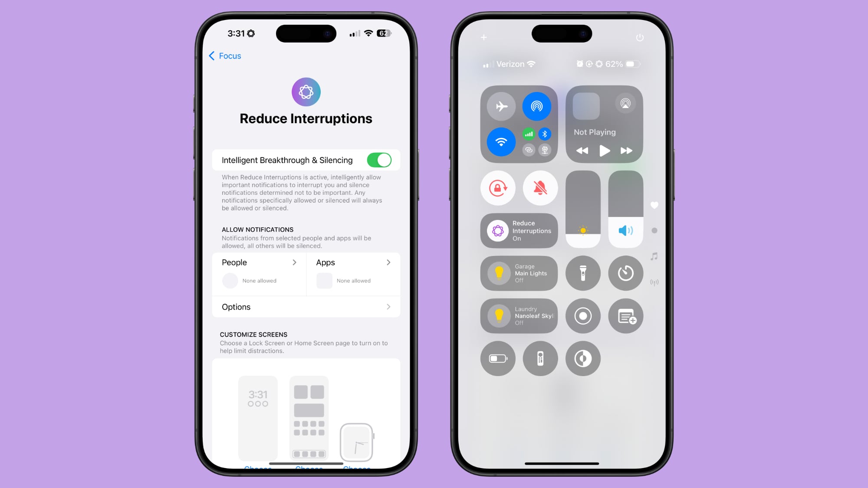Toggle WiFi in Control Center
Image resolution: width=868 pixels, height=488 pixels.
(x=501, y=141)
